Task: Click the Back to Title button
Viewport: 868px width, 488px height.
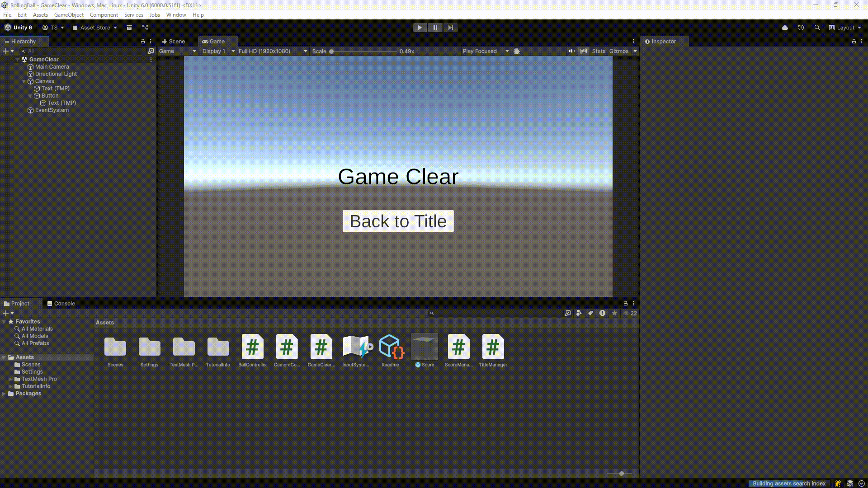Action: pos(398,221)
